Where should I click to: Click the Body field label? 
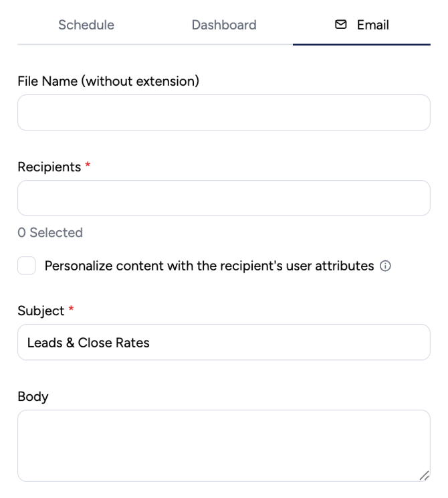tap(33, 397)
